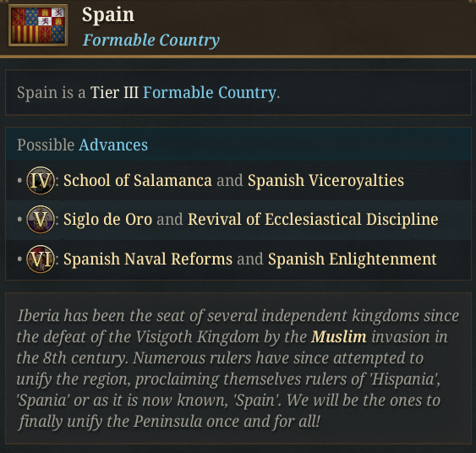Click the Age VI roman numeral icon

tap(41, 259)
